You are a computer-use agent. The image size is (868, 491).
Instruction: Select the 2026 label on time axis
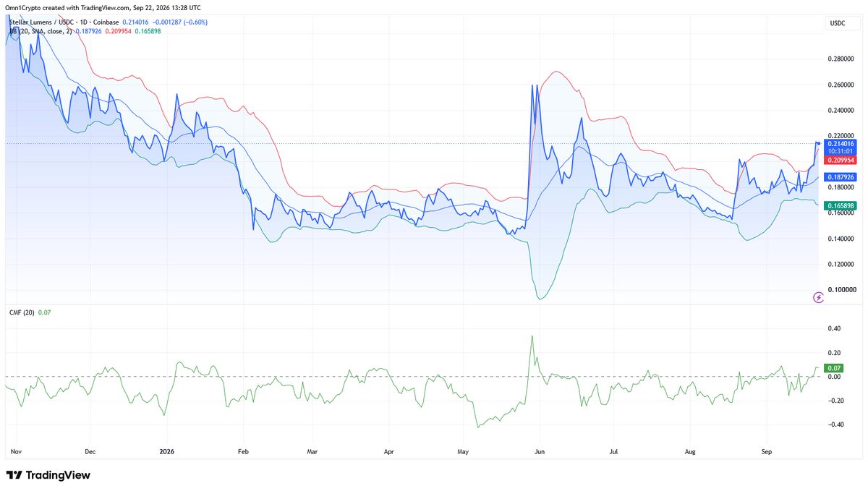(167, 451)
